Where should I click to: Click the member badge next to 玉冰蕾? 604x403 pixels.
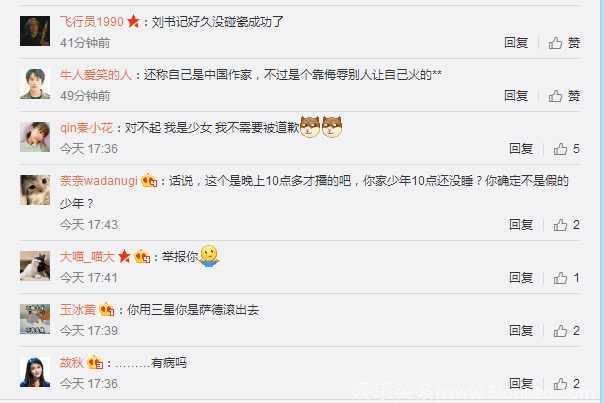[x=107, y=310]
